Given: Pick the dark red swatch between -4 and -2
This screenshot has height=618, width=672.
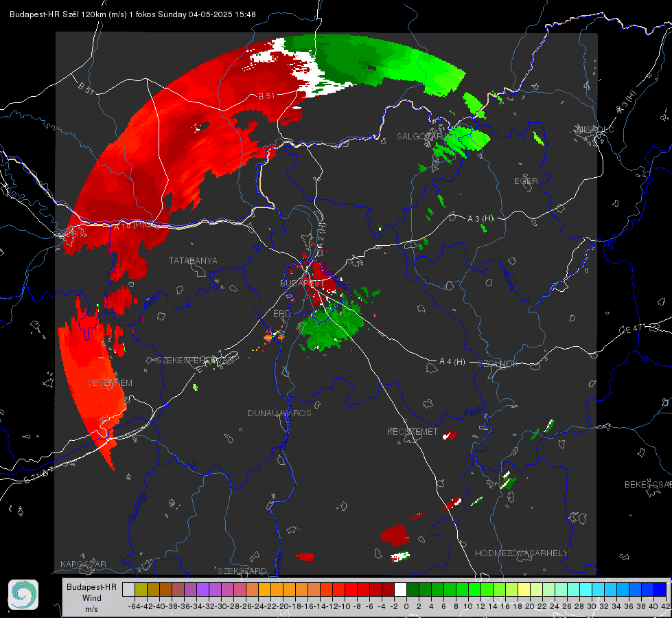Looking at the screenshot, I should click(x=388, y=589).
